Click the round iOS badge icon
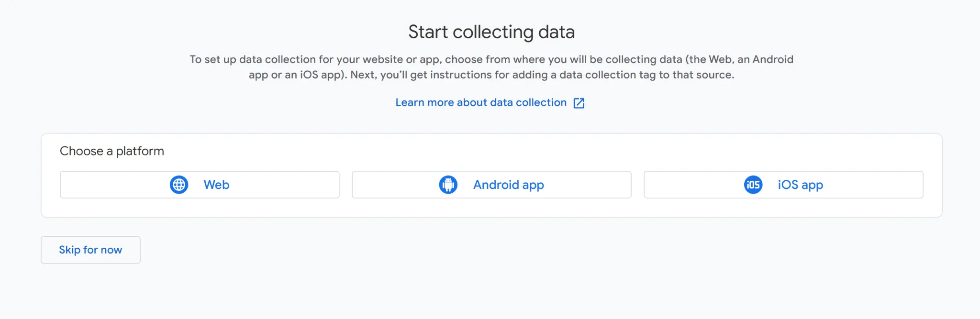The width and height of the screenshot is (980, 319). click(x=753, y=185)
